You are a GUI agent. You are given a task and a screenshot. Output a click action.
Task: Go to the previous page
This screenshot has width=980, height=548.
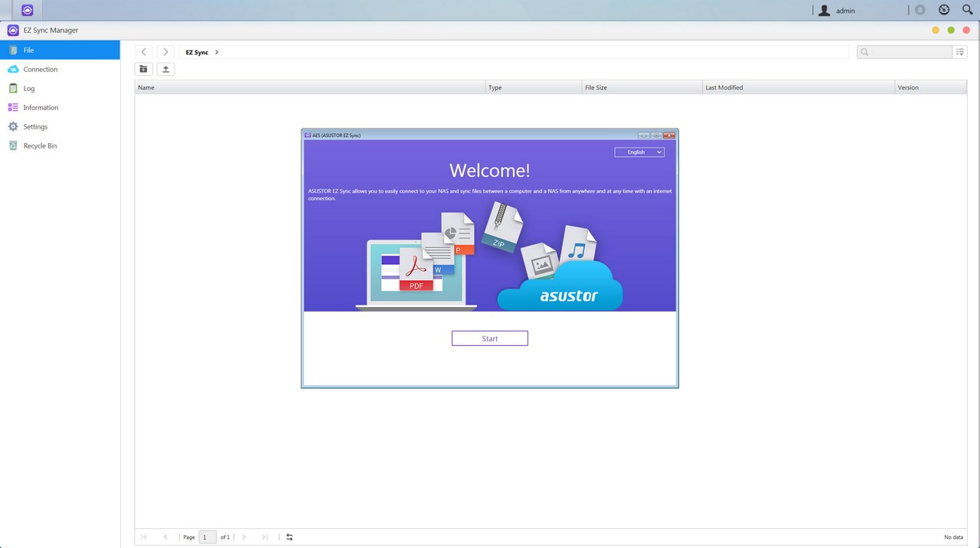[165, 537]
